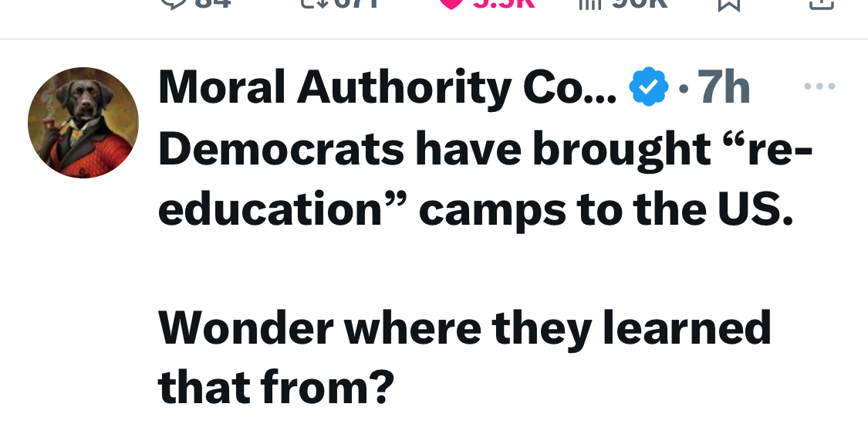Tap the share upload icon
Screen dimensions: 868x441
pyautogui.click(x=822, y=5)
